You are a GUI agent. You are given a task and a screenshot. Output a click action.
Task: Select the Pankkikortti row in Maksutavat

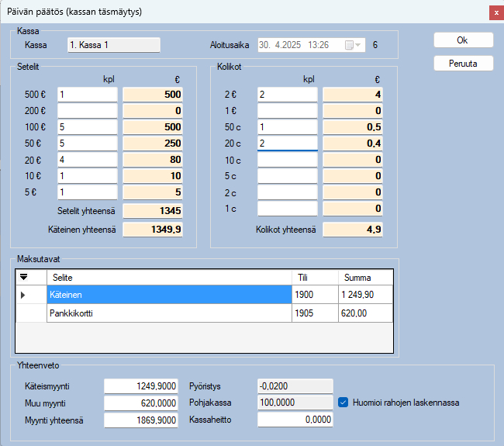(168, 313)
